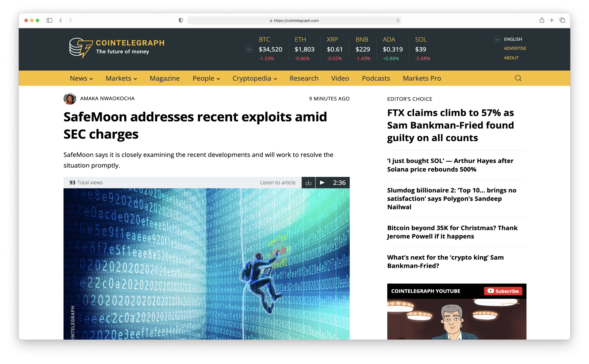589x364 pixels.
Task: Click the YouTube video thumbnail
Action: 456,319
